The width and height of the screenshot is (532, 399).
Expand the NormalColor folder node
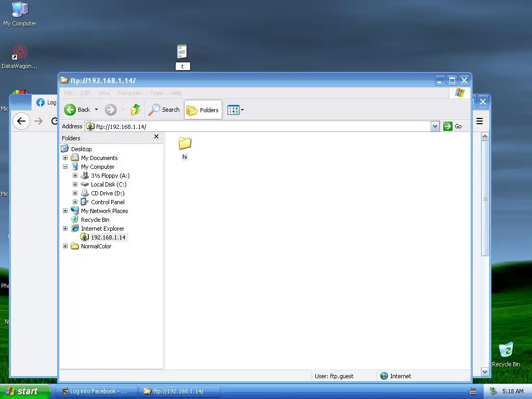[x=65, y=246]
